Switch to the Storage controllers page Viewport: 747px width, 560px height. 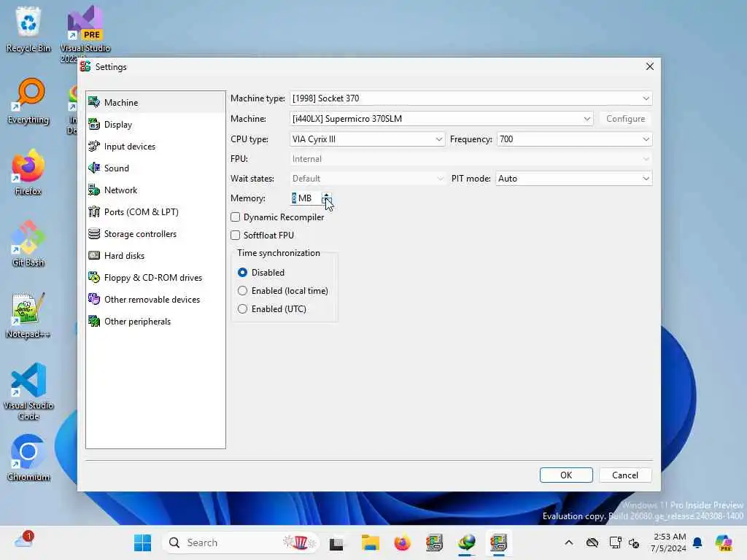coord(155,234)
